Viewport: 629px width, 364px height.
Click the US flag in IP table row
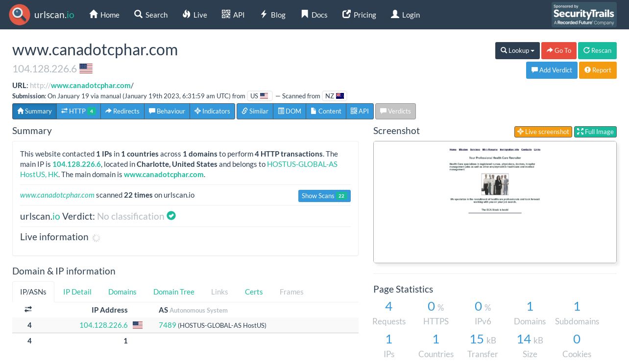click(x=138, y=325)
